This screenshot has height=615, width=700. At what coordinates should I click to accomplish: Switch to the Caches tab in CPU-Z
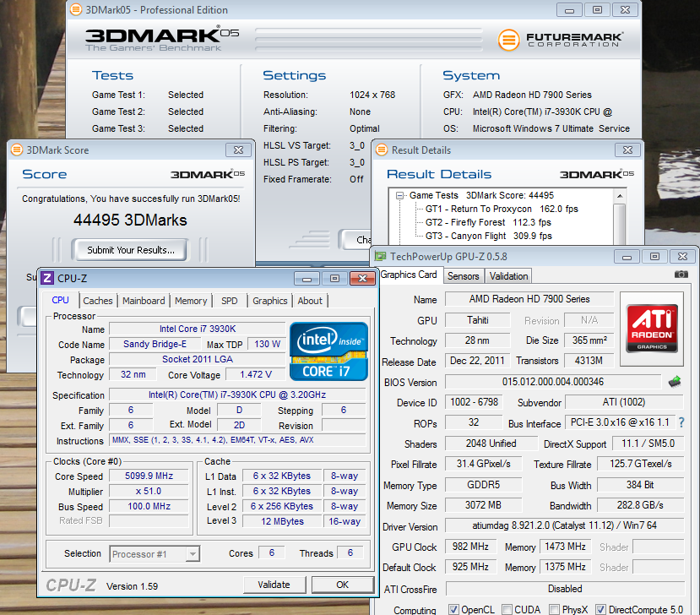point(98,301)
